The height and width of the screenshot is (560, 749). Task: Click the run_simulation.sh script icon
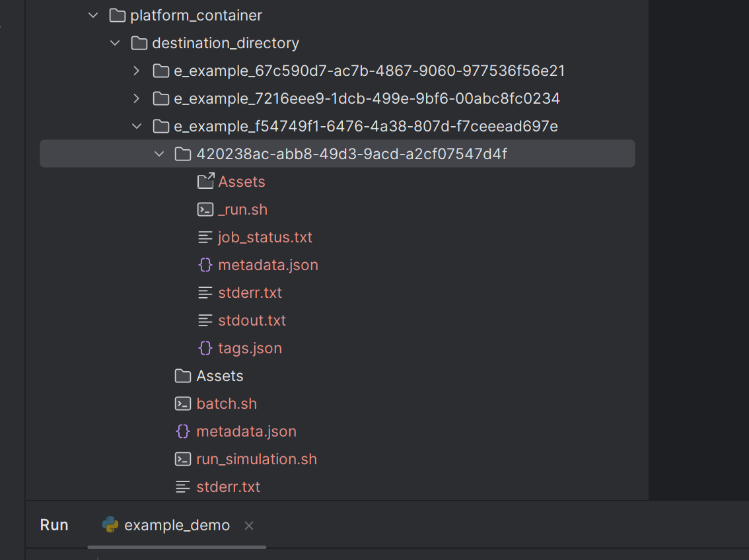point(183,459)
